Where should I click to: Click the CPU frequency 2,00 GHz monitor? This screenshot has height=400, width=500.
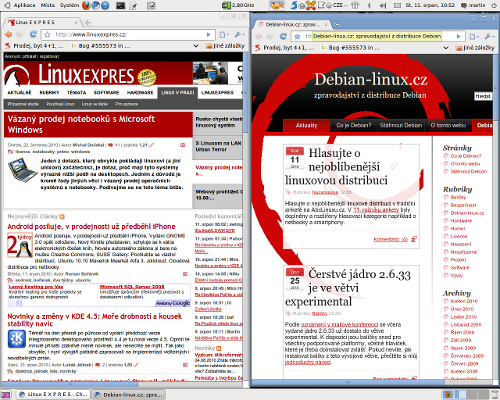click(x=238, y=5)
